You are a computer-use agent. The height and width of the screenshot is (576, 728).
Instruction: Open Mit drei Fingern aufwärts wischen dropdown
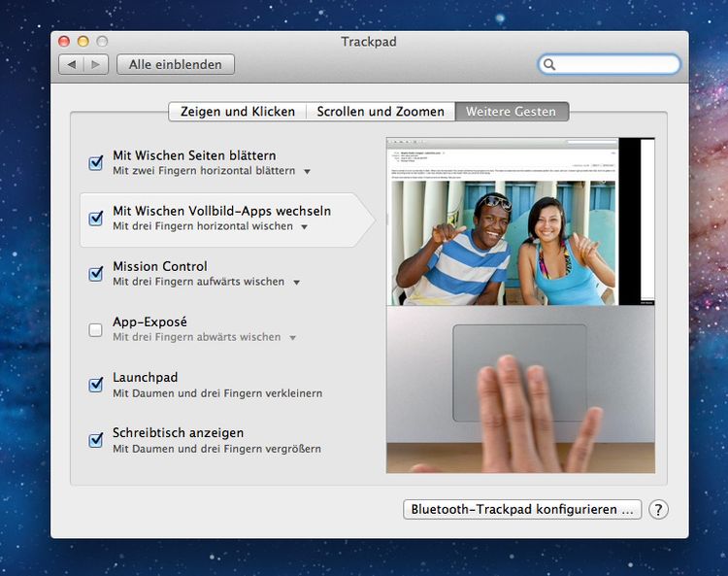point(296,283)
